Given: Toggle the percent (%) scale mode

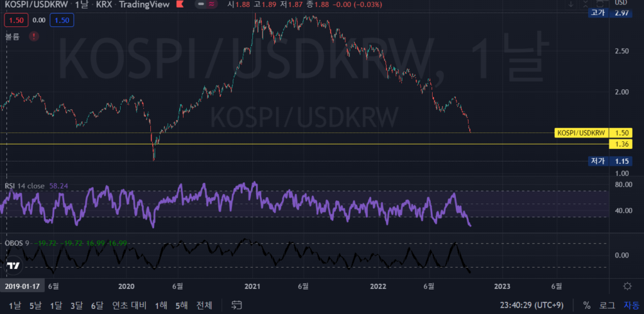Looking at the screenshot, I should click(x=586, y=305).
